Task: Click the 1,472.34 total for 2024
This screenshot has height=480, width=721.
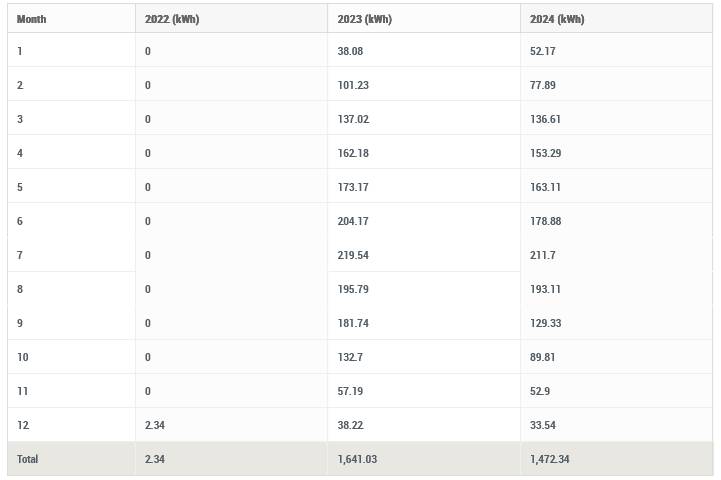Action: click(x=549, y=459)
